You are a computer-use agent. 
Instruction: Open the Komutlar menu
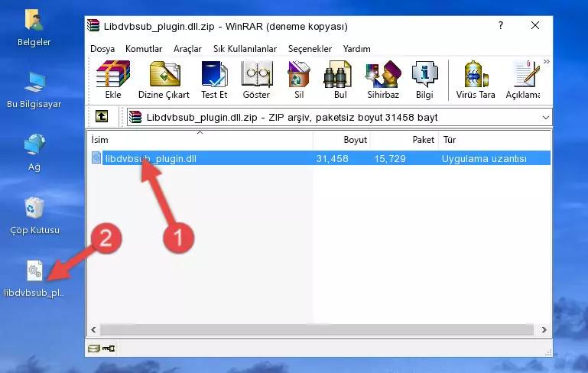[144, 49]
